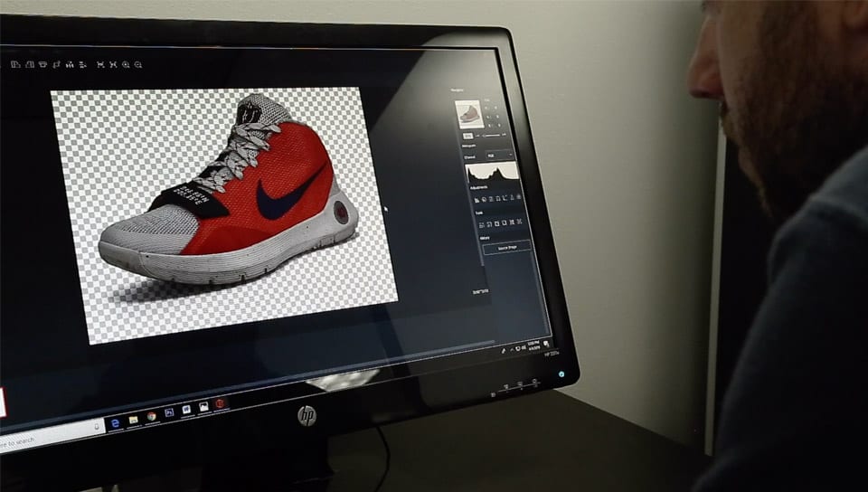Open the Channel RGB dropdown
Viewport: 868px width, 492px height.
click(500, 155)
